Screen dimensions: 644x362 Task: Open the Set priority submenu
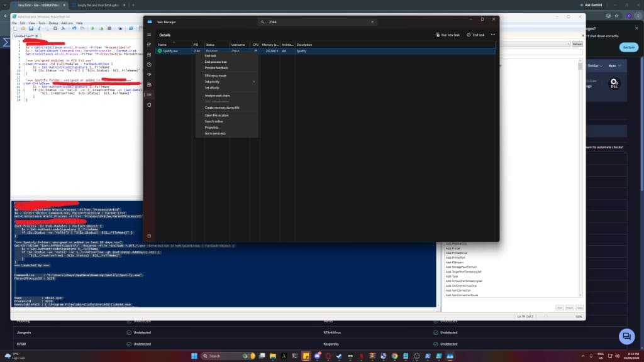tap(227, 82)
